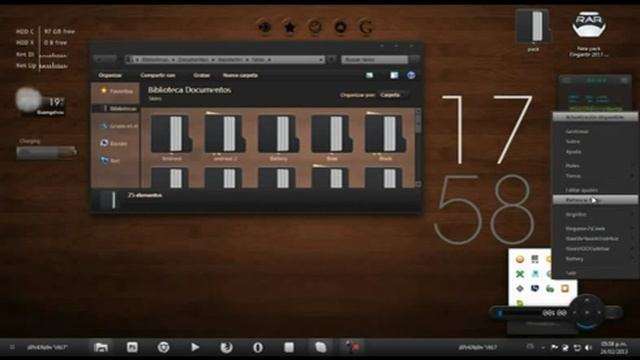Select Favoritos in the Explorer sidebar

point(117,91)
